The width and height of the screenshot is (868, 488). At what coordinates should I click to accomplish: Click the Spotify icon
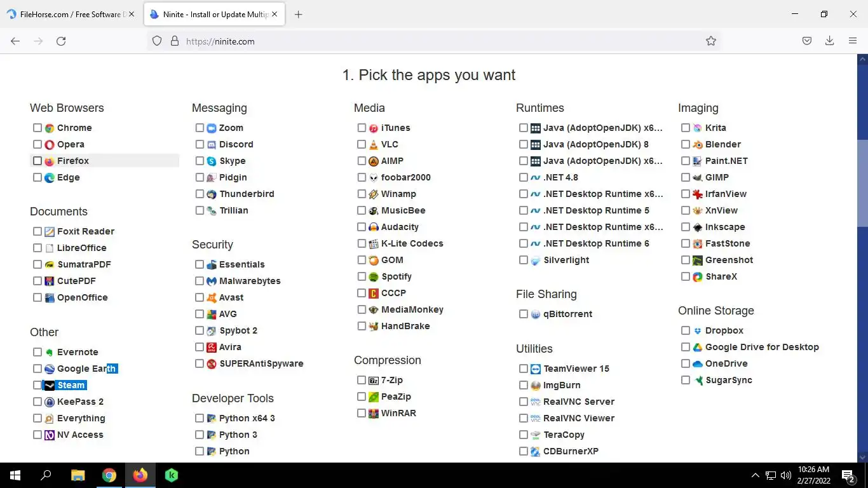[x=374, y=276]
